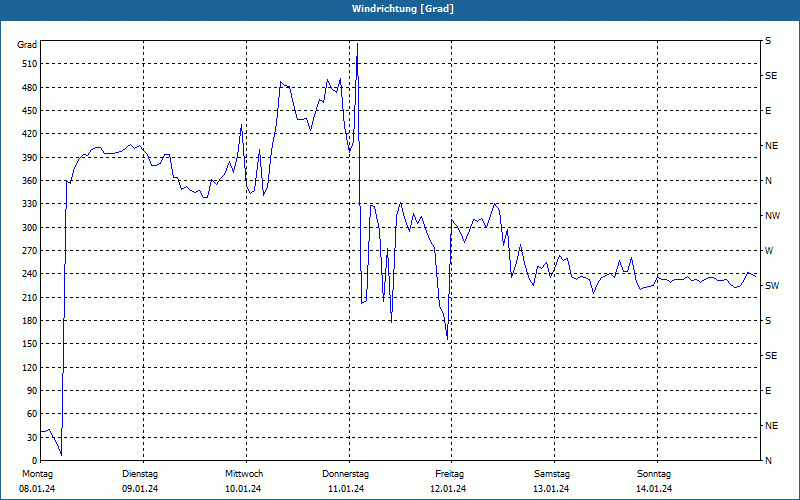Pick the date '14.01.24'
The height and width of the screenshot is (500, 800).
click(654, 489)
